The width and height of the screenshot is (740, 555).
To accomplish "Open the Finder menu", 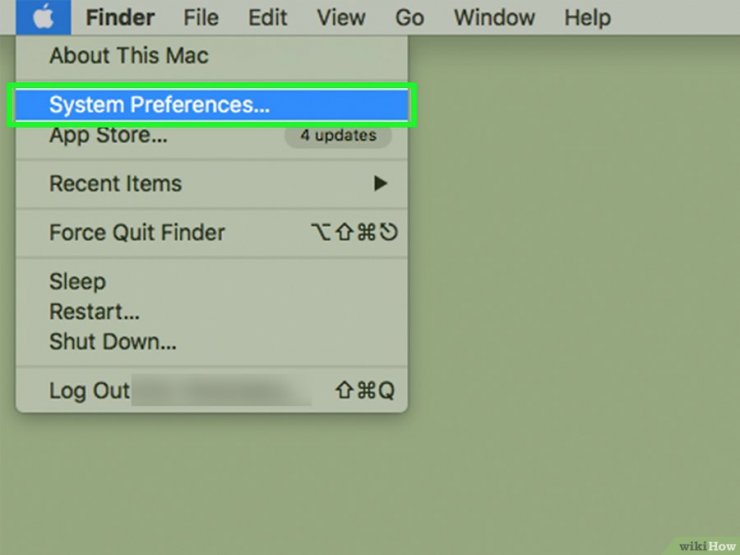I will click(120, 17).
